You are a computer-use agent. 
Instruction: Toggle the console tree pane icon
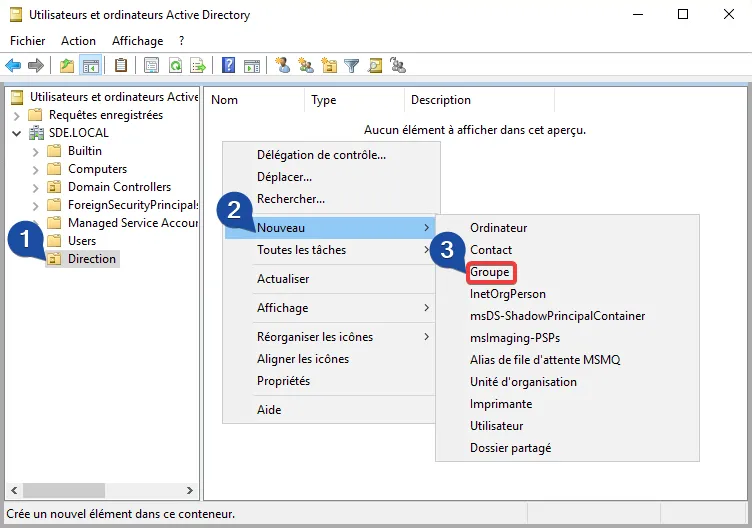90,66
